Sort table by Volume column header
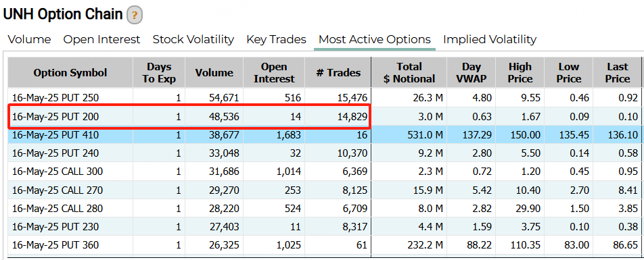Image resolution: width=644 pixels, height=260 pixels. pyautogui.click(x=214, y=72)
